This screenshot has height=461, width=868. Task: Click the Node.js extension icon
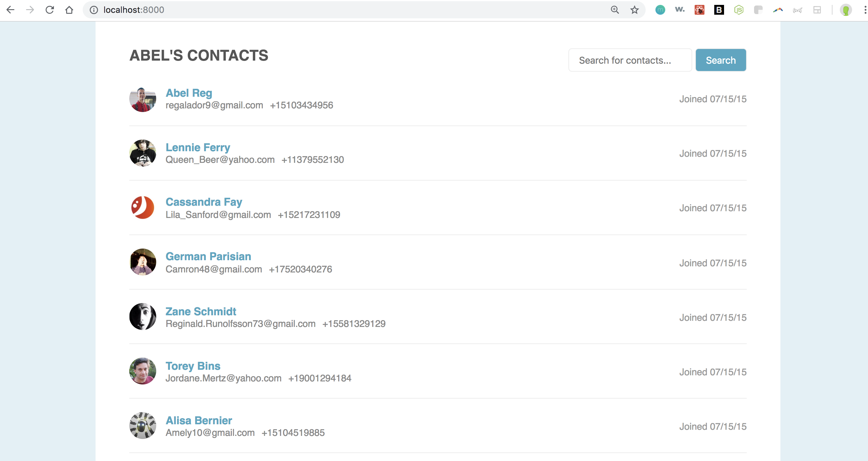tap(738, 10)
